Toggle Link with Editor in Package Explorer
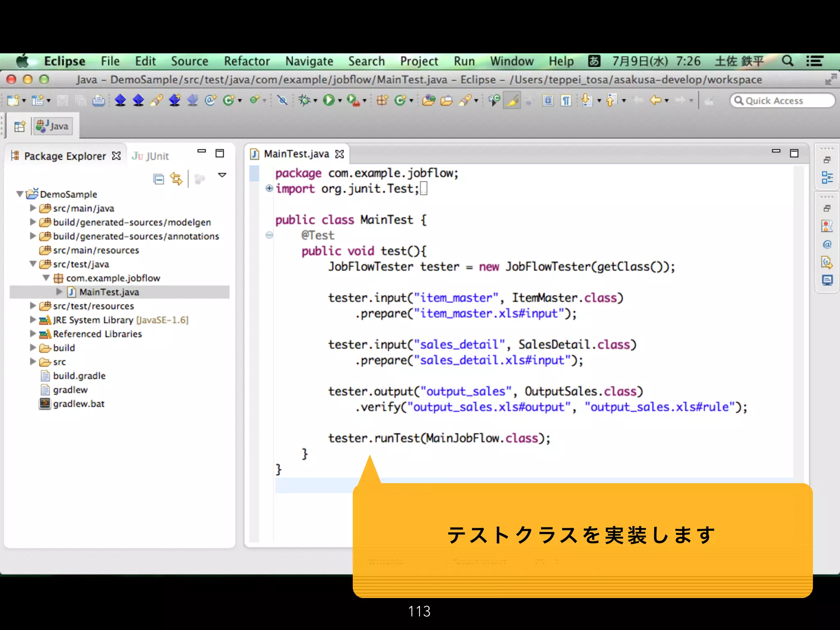The image size is (840, 630). point(176,179)
